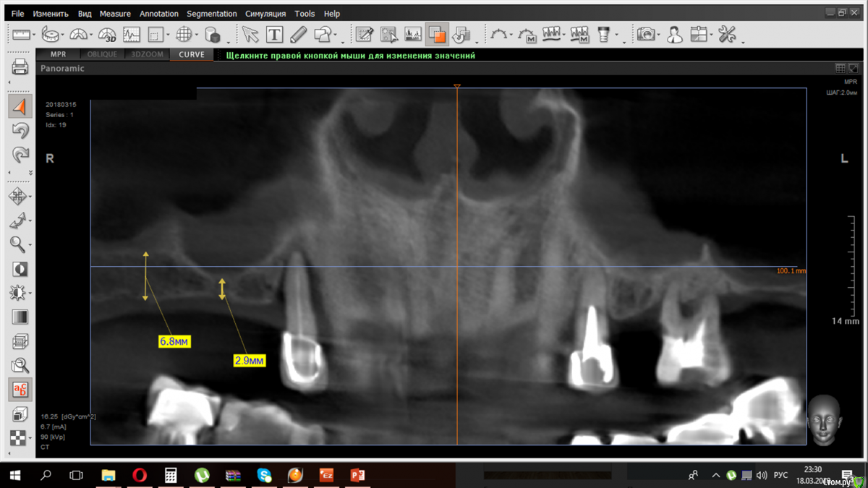Choose the pencil drawing tool
Image resolution: width=868 pixels, height=488 pixels.
(x=298, y=34)
